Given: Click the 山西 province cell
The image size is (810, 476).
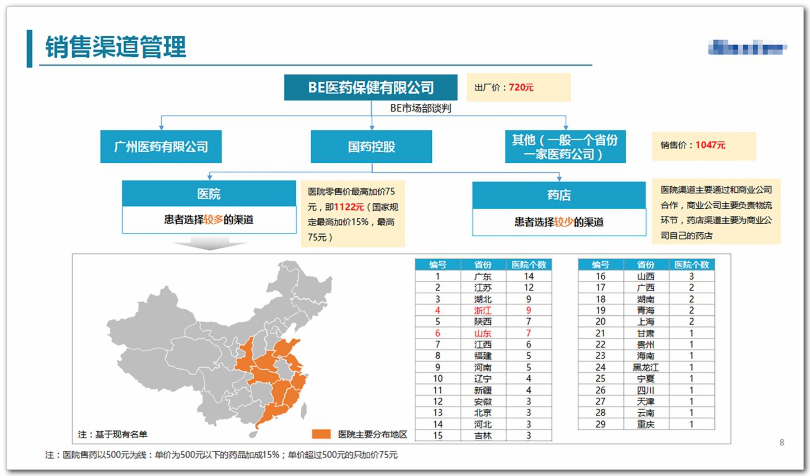Looking at the screenshot, I should [646, 277].
